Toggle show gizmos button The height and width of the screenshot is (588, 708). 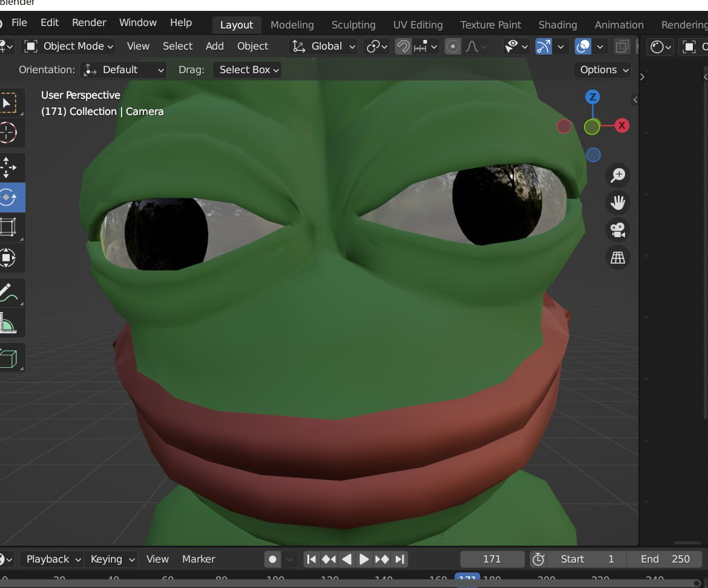543,47
